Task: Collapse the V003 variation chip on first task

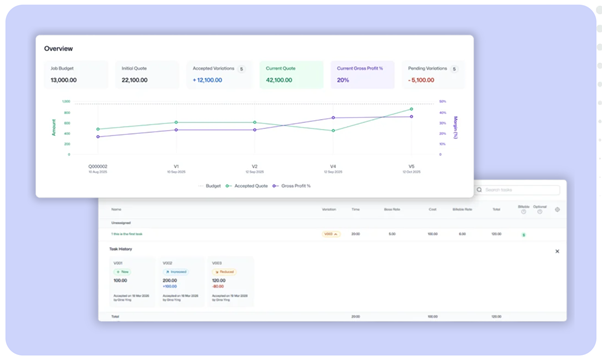Action: (331, 234)
